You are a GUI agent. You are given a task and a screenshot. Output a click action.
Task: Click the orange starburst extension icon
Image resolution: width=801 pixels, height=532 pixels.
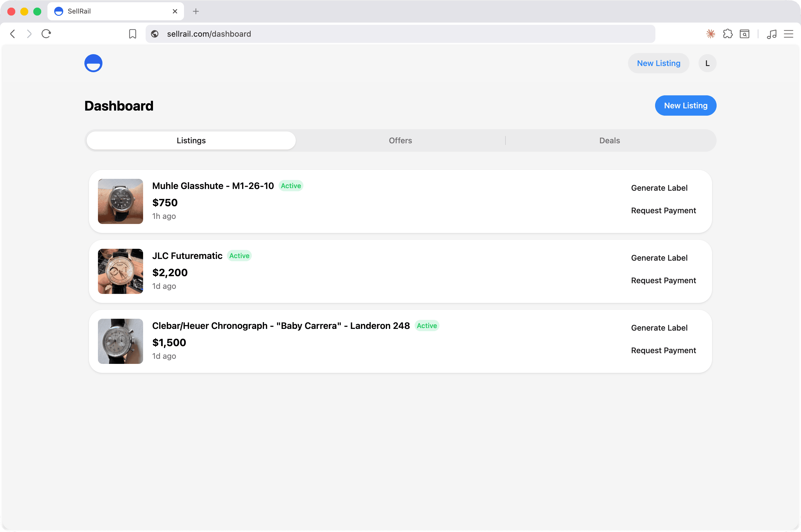(x=711, y=34)
